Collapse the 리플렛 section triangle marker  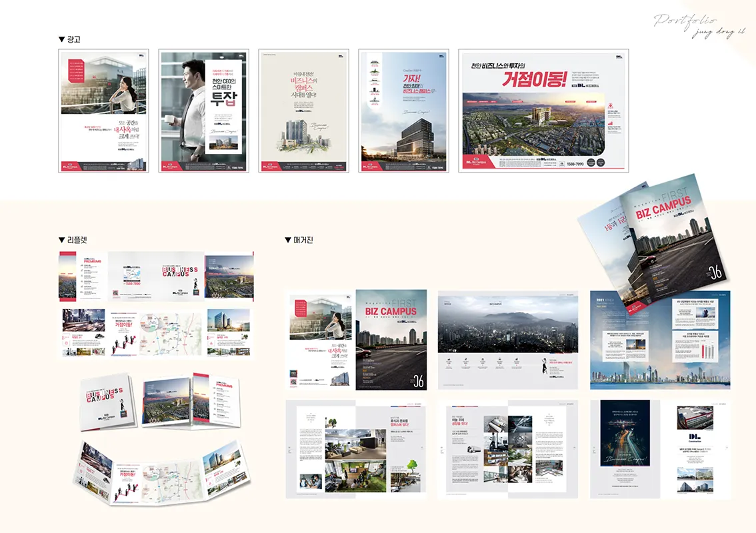(62, 240)
